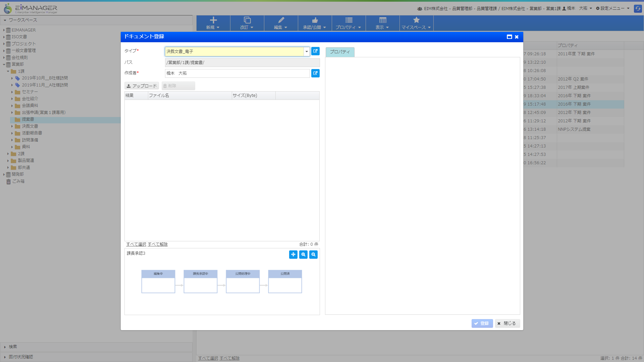Click the アップロード button
The image size is (644, 362).
click(142, 86)
